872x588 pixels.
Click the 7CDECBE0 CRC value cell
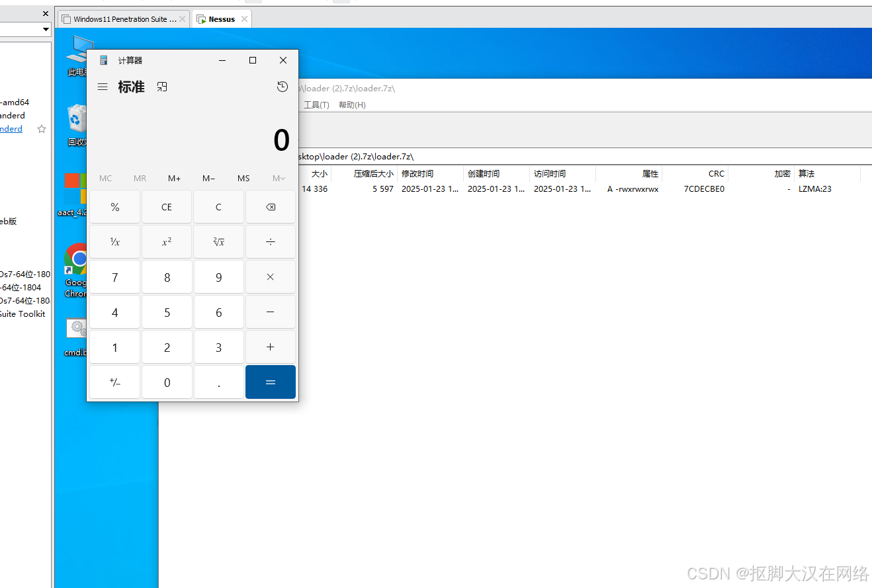704,189
